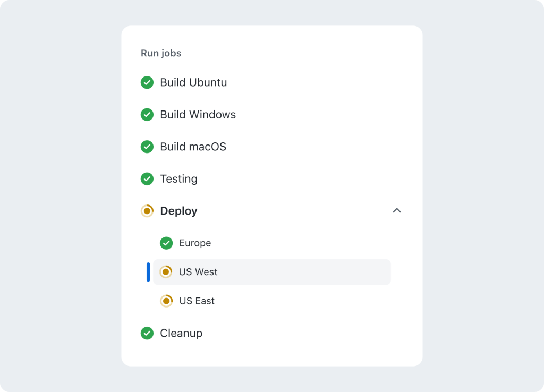Open the US East deployment sub-job
Viewport: 544px width, 392px height.
click(x=197, y=301)
